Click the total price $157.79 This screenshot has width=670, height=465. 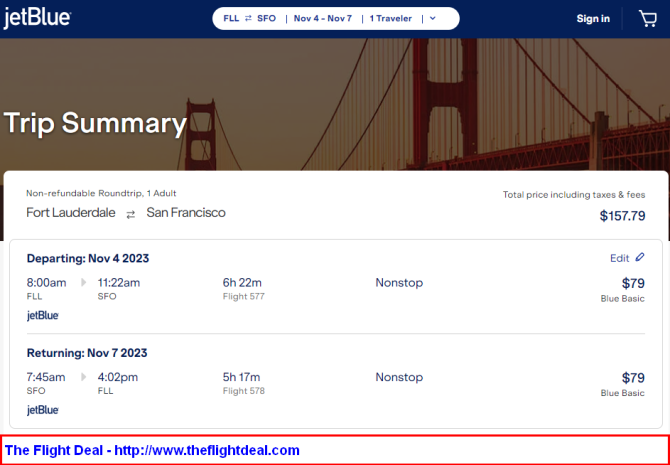(x=622, y=216)
